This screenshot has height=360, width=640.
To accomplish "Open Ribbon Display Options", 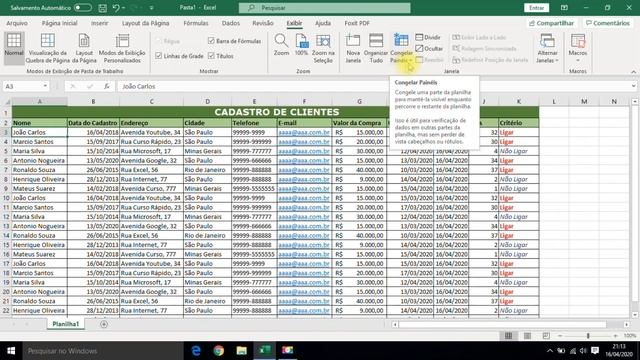I will click(564, 8).
